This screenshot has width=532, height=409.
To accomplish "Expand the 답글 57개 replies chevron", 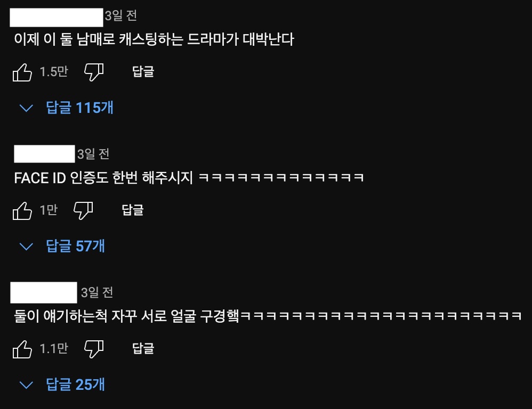I will (x=26, y=247).
